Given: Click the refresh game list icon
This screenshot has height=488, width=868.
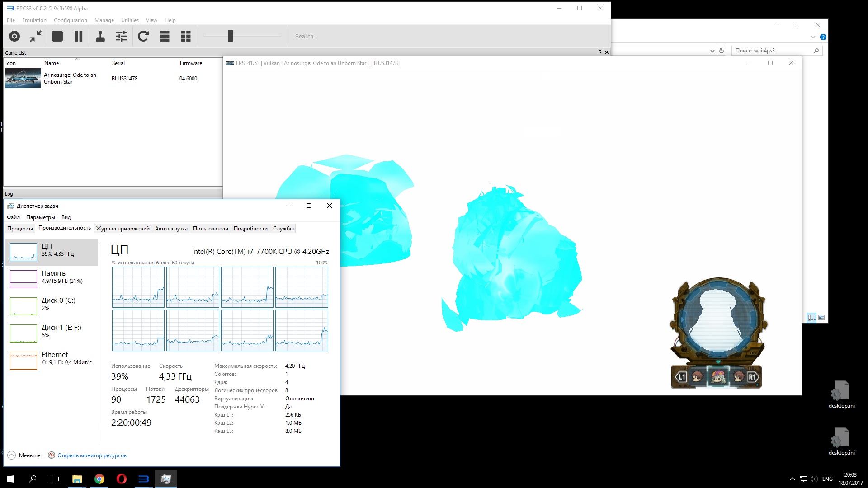Looking at the screenshot, I should point(143,36).
